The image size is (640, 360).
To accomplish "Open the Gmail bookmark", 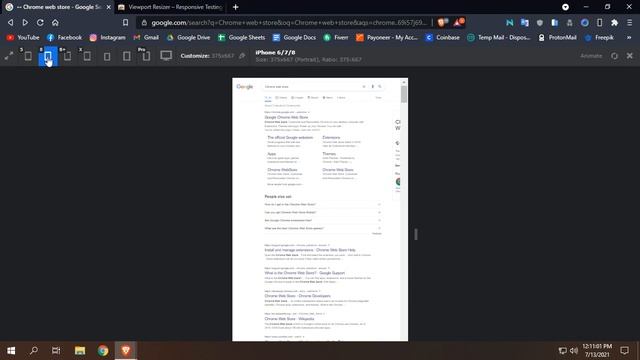I will [x=146, y=38].
